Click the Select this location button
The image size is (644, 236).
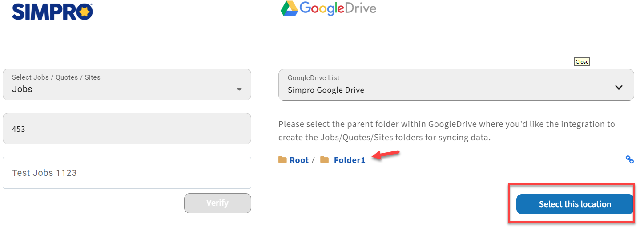coord(575,204)
